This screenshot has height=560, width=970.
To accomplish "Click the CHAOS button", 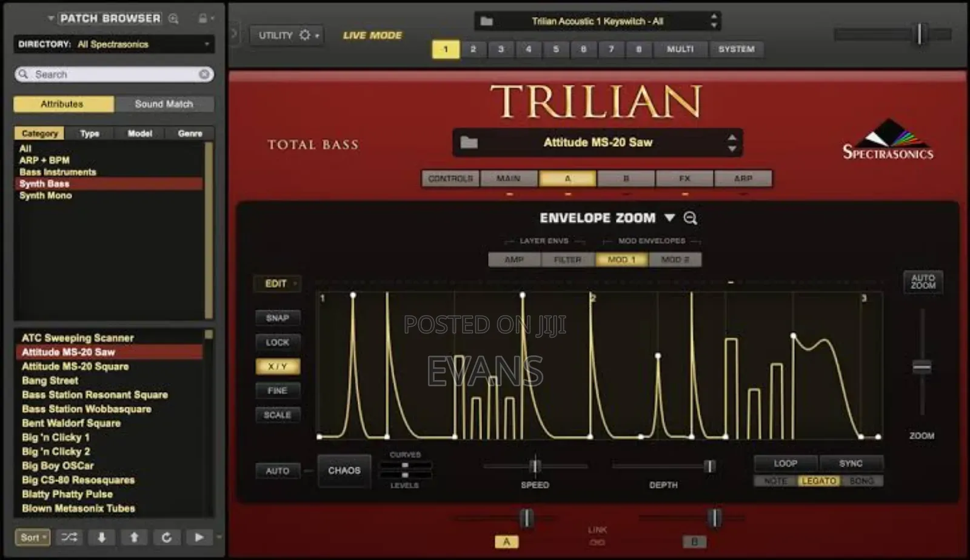I will point(344,470).
